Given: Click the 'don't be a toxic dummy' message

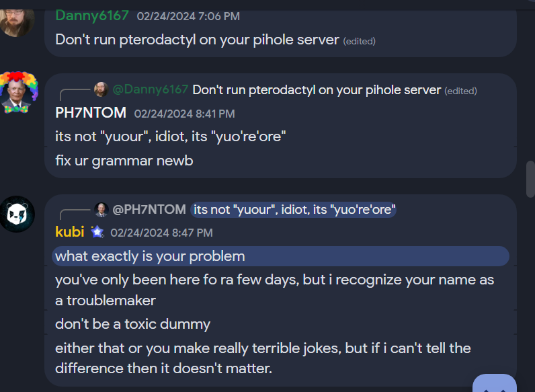Looking at the screenshot, I should [132, 323].
